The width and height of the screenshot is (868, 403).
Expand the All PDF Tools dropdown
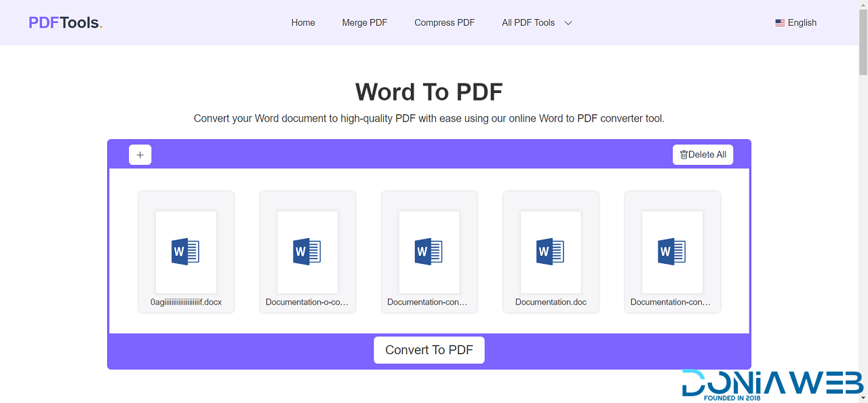[528, 22]
